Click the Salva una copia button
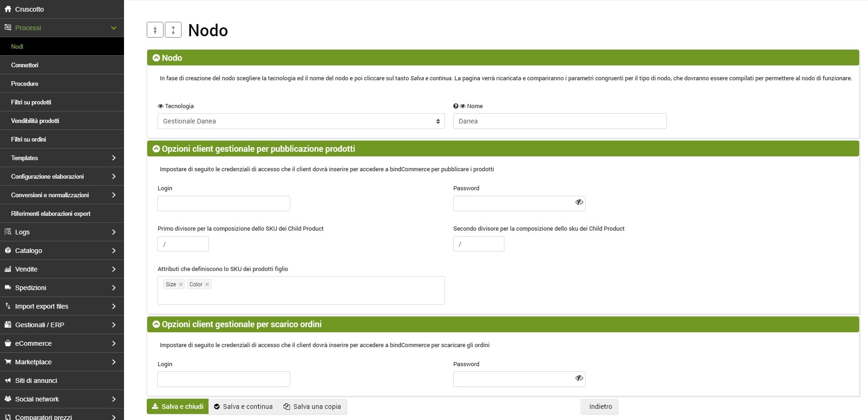 click(312, 407)
